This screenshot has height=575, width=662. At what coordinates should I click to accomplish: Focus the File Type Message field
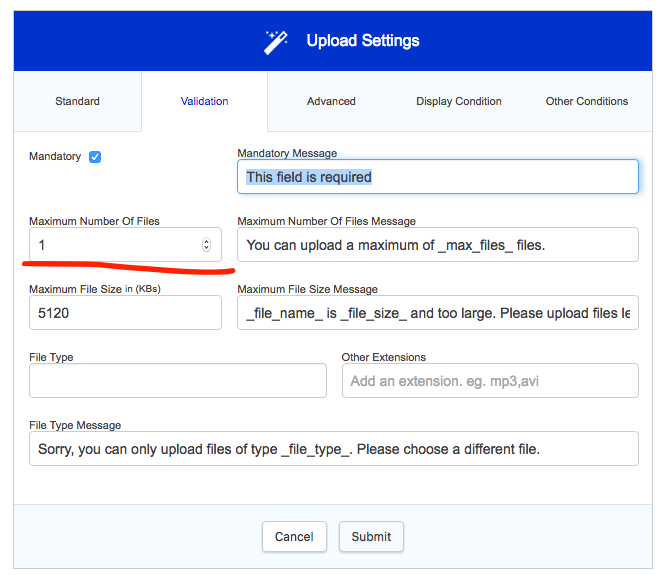[x=334, y=449]
